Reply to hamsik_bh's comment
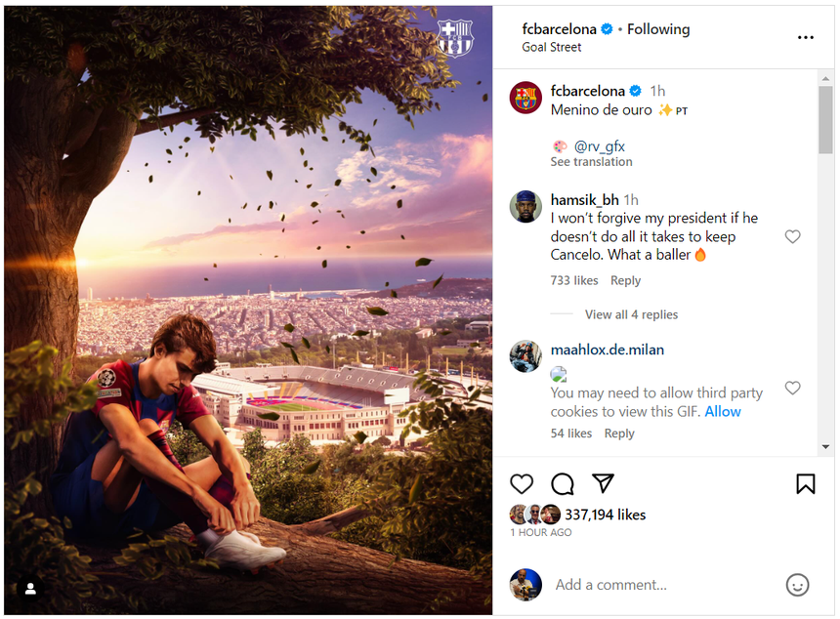840x619 pixels. click(625, 281)
